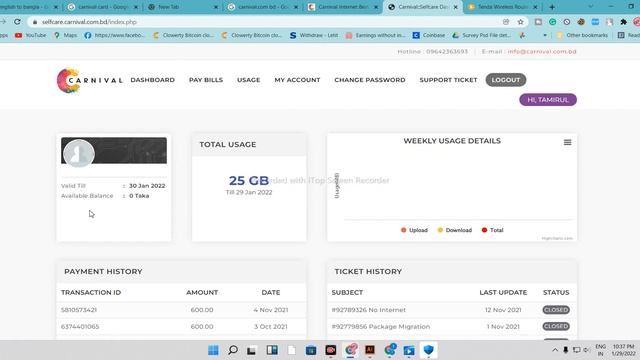Open the weekly usage chart hamburger menu
This screenshot has width=640, height=360.
pyautogui.click(x=567, y=142)
